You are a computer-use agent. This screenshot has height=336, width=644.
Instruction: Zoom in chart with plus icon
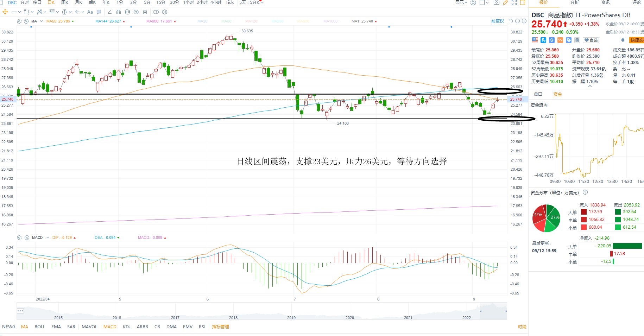(x=524, y=21)
